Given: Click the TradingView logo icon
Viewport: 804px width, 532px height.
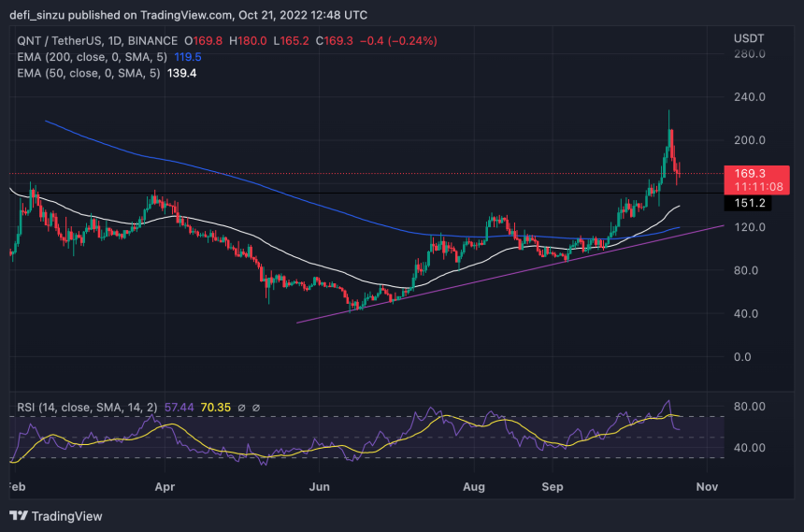Looking at the screenshot, I should point(19,515).
